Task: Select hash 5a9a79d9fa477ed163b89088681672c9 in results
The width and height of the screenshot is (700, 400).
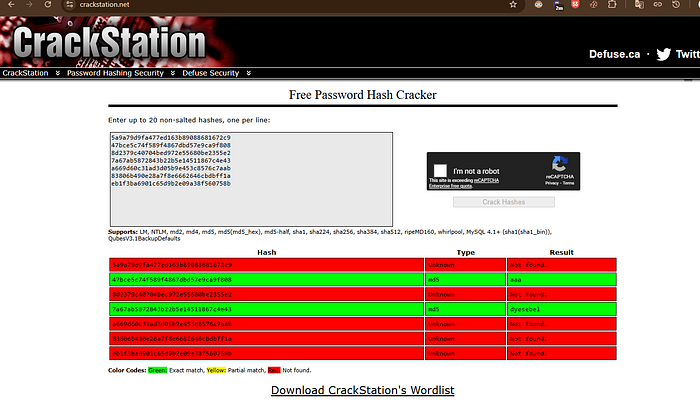Action: [172, 265]
